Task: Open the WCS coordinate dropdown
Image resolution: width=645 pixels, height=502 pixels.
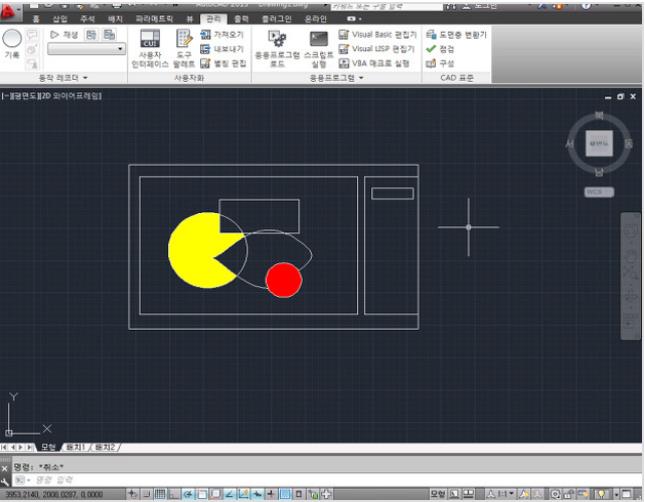Action: click(x=599, y=192)
